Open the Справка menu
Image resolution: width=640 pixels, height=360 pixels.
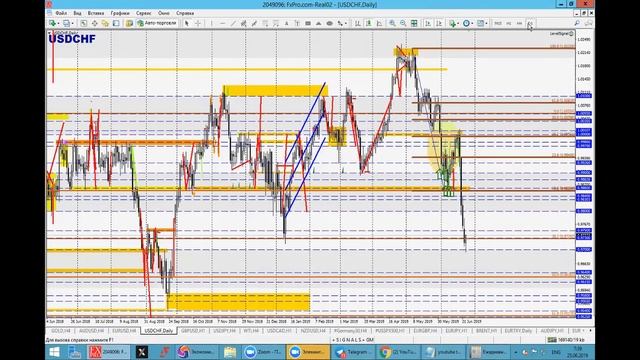pos(185,13)
